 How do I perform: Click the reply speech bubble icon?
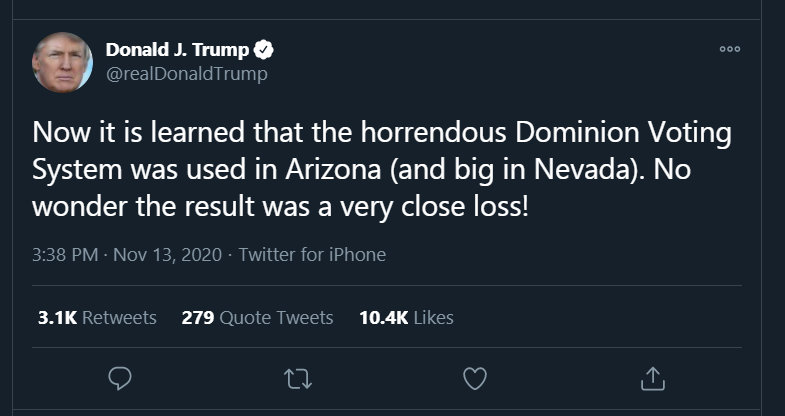121,378
